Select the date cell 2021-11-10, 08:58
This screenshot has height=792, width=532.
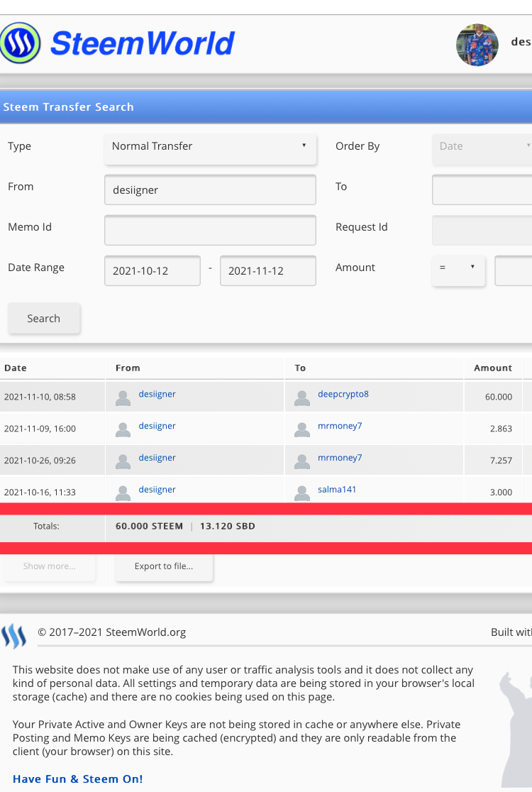[x=40, y=397]
